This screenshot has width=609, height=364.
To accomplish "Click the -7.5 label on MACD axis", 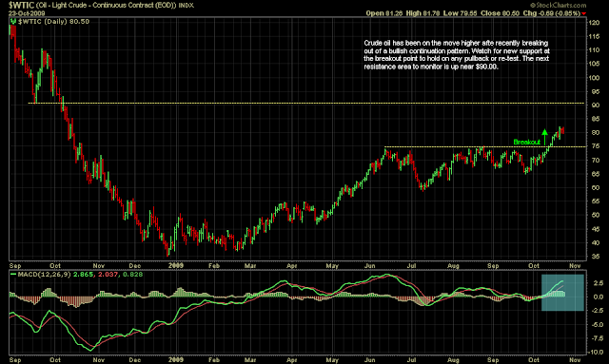I will click(x=597, y=338).
